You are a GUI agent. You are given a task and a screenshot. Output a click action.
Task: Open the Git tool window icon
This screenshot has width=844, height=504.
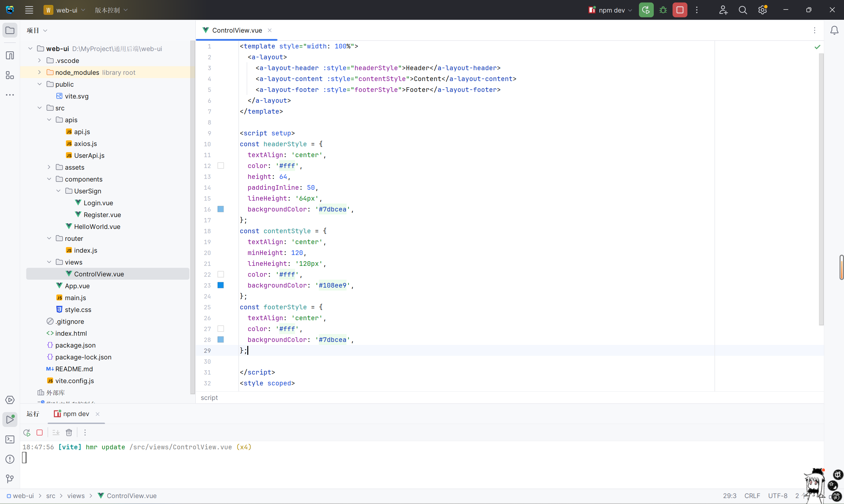(x=10, y=479)
